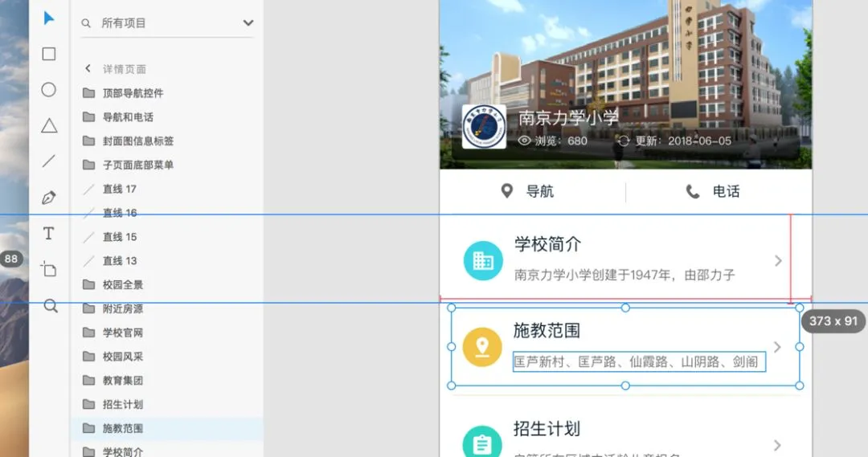The image size is (868, 457).
Task: Select the 招生计划 folder layer
Action: click(167, 405)
